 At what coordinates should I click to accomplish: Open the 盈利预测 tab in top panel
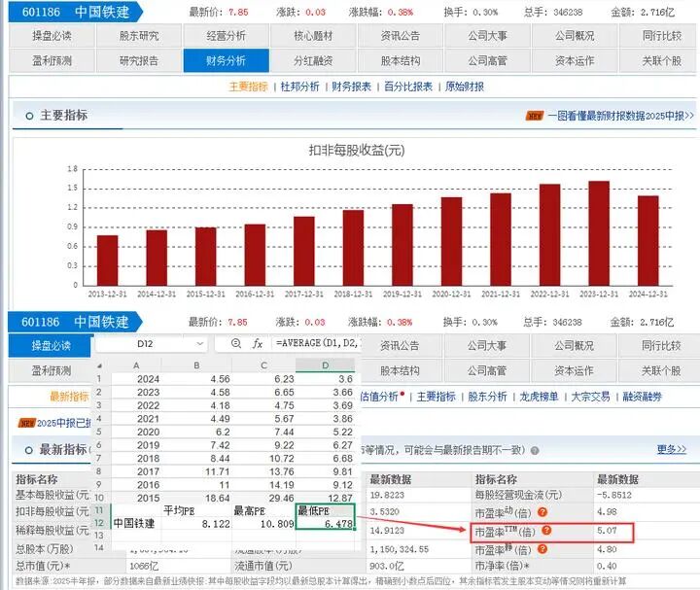pos(52,60)
